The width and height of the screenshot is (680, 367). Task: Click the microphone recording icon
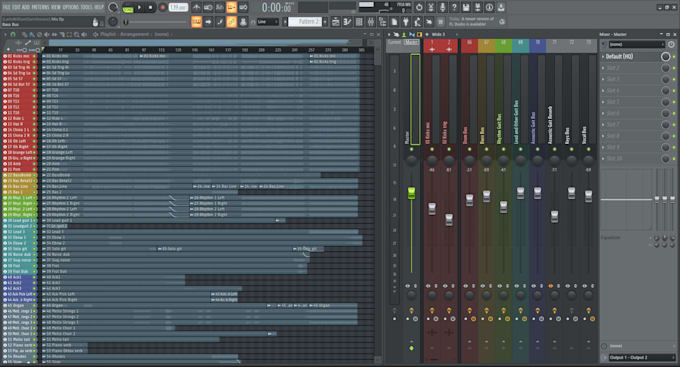(x=442, y=7)
